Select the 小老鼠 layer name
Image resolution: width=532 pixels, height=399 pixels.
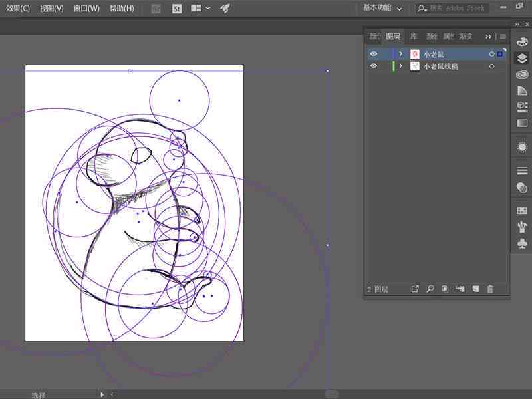434,55
